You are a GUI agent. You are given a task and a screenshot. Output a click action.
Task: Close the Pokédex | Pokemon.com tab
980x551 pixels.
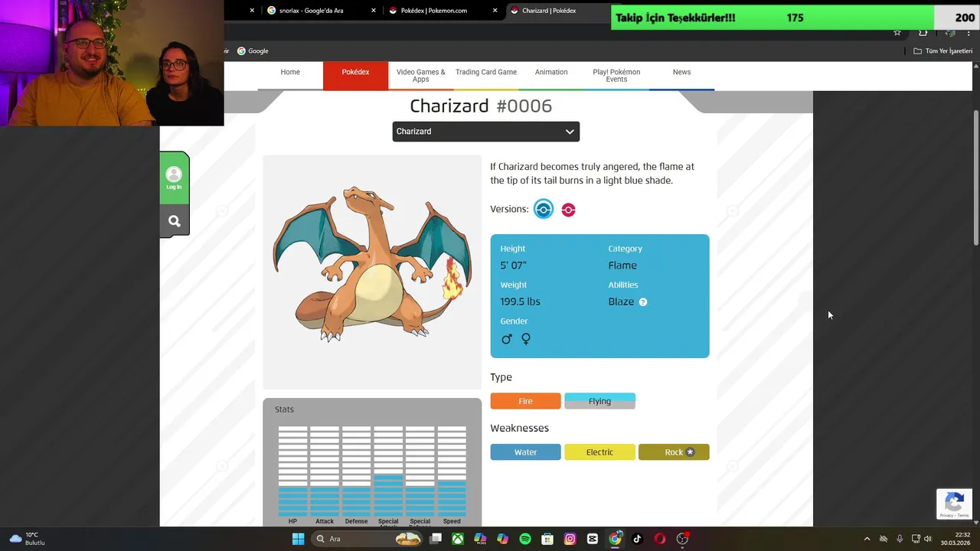pos(495,11)
